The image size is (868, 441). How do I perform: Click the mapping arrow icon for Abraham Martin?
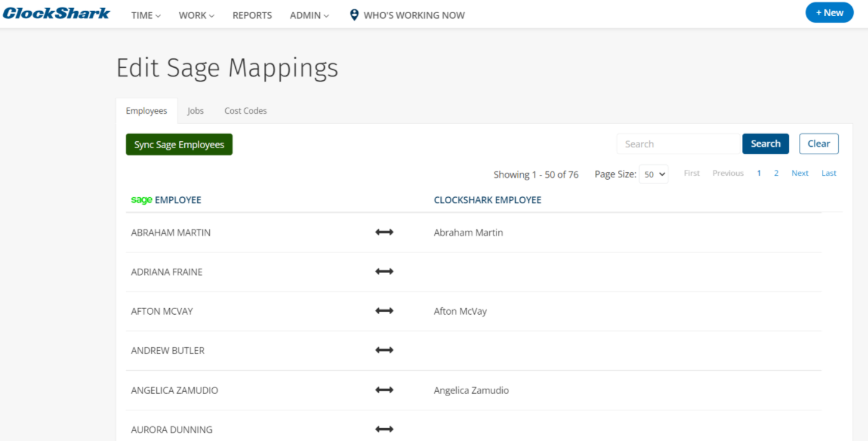pos(385,232)
